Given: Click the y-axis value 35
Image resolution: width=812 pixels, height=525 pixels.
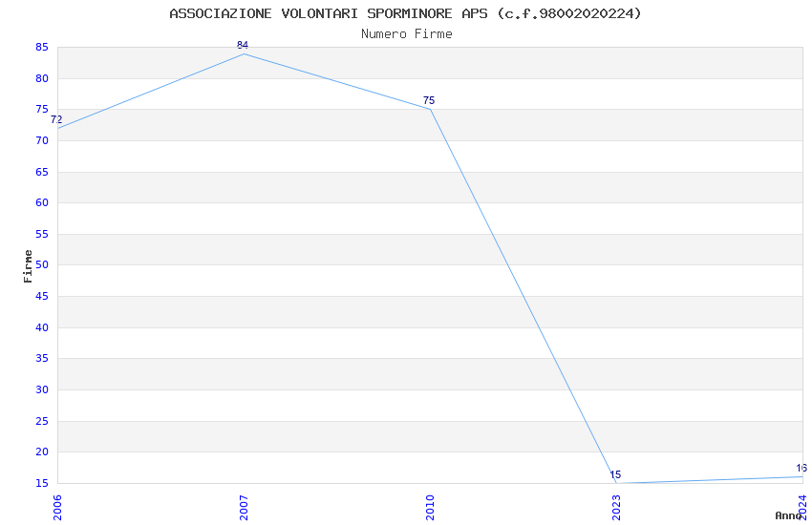Looking at the screenshot, I should 42,359.
